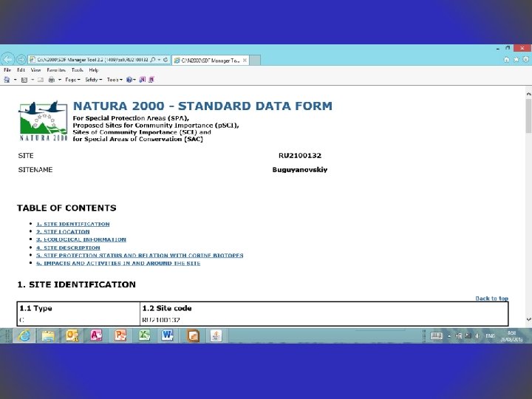Open the Help menu

click(94, 70)
